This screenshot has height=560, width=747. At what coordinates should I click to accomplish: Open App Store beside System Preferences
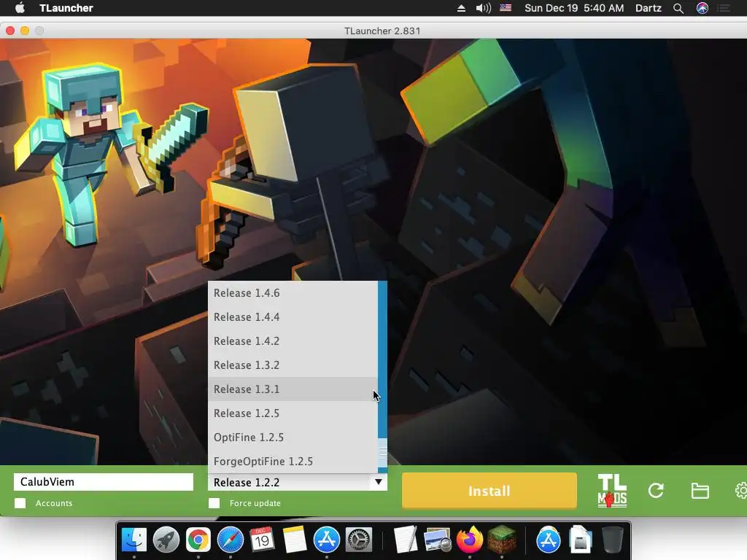tap(326, 540)
